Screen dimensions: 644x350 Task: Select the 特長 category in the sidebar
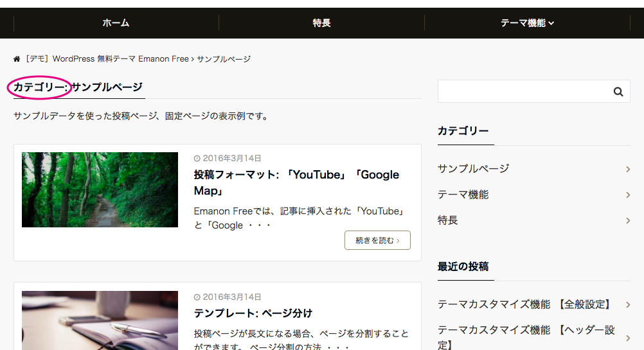[x=448, y=220]
